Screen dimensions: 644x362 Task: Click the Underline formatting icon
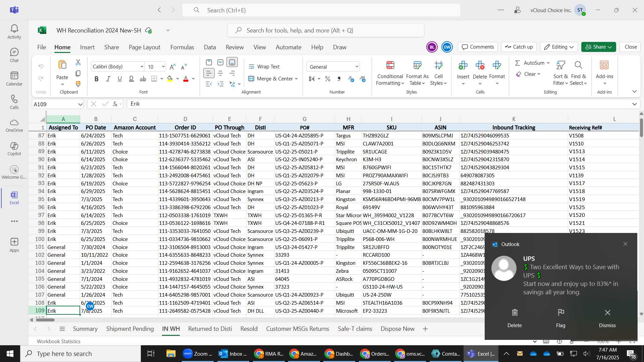click(119, 79)
